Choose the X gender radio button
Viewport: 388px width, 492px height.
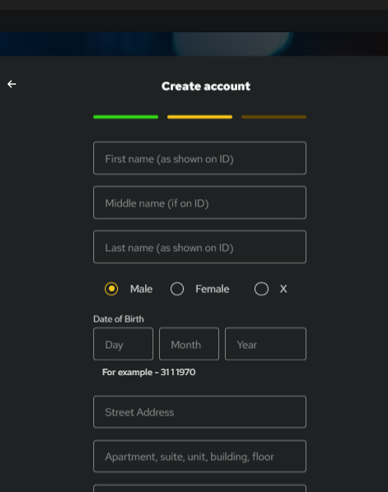click(x=261, y=289)
